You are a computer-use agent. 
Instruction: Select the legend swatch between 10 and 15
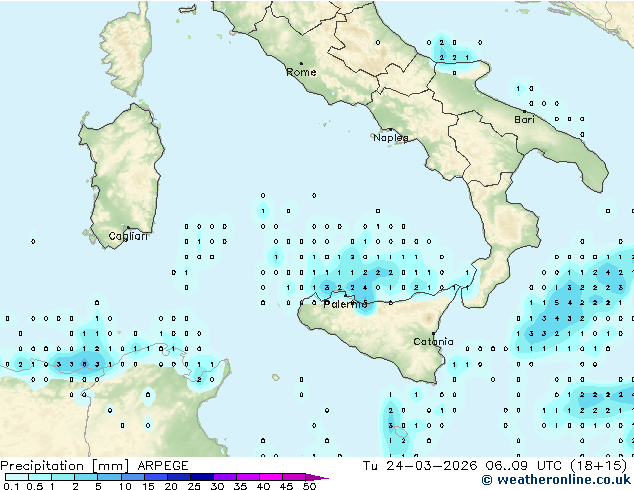[133, 477]
